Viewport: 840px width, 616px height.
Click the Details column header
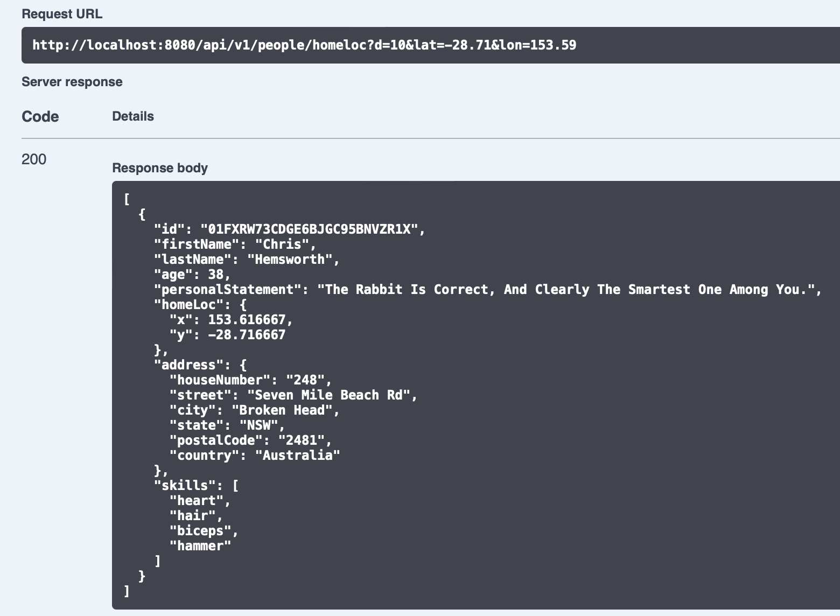pos(133,116)
